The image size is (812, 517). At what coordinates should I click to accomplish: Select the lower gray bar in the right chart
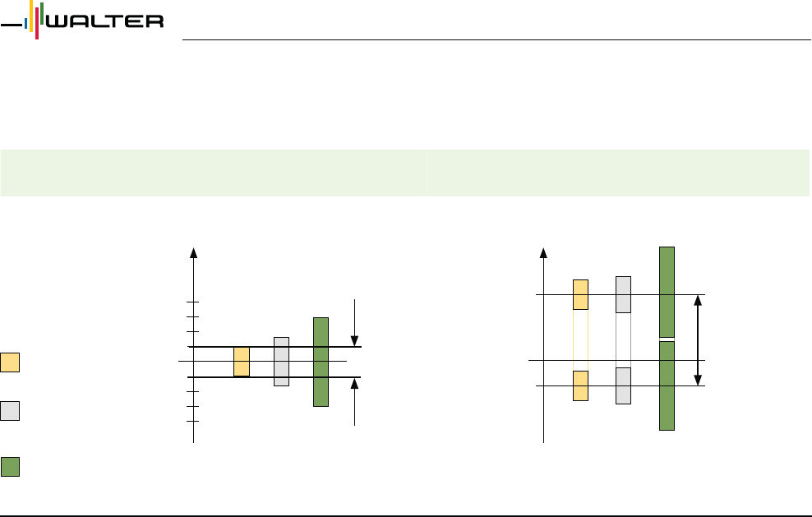(x=623, y=385)
